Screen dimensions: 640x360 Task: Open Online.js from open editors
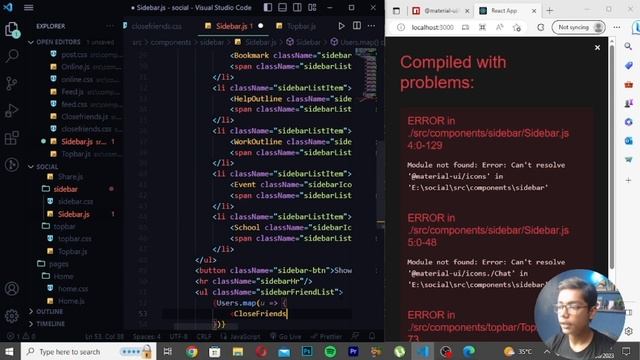(x=75, y=67)
